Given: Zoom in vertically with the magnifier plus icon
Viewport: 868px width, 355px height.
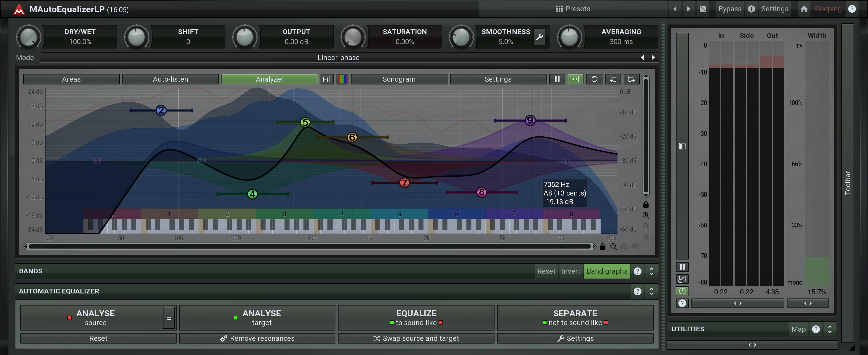Looking at the screenshot, I should [x=646, y=215].
